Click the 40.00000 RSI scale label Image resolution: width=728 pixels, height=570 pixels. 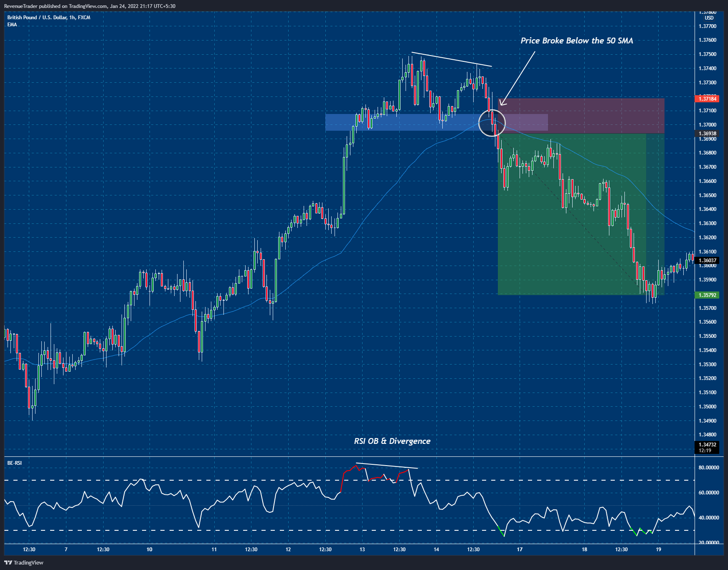pos(708,518)
